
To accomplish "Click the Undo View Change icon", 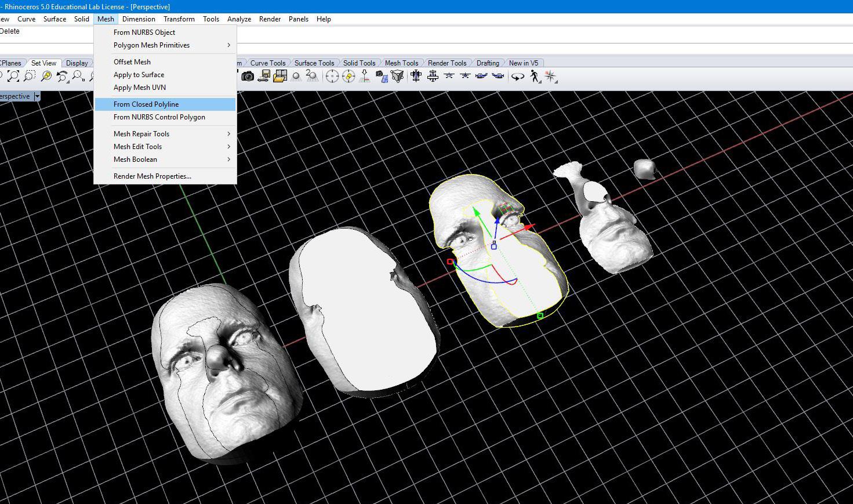I will coord(62,76).
